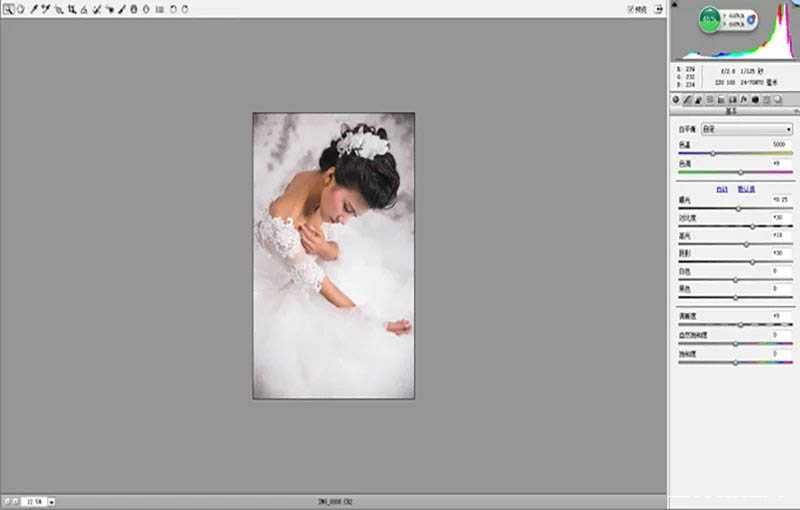
Task: Click the 色温 value field showing 5000
Action: tap(779, 144)
